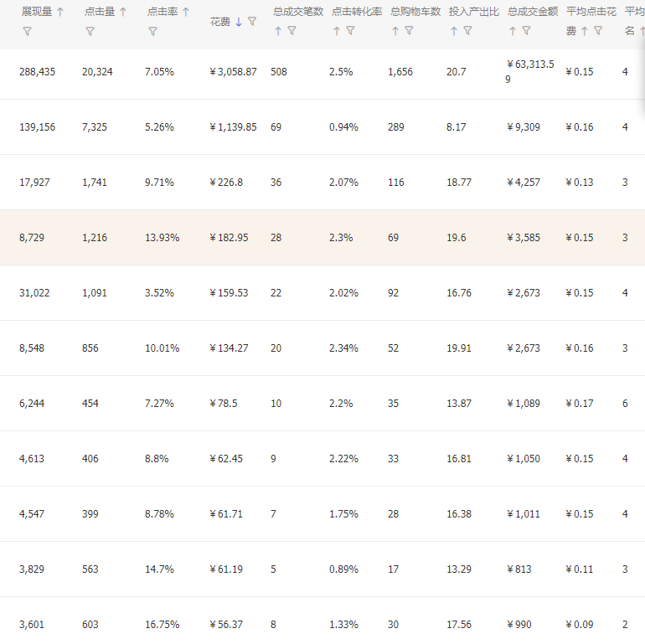Filter the 总购物车数 column
Image resolution: width=645 pixels, height=644 pixels.
tap(409, 30)
